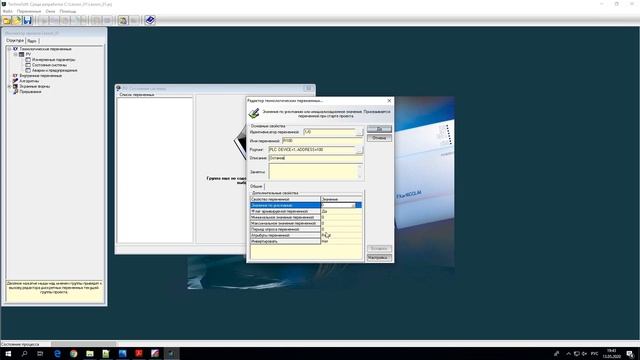Select Состояние системы in the tree

[49, 65]
